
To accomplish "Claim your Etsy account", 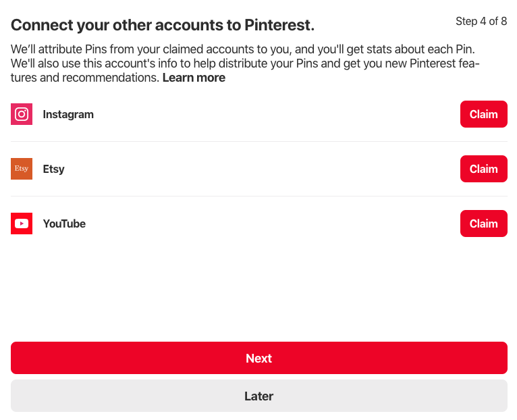I will [484, 169].
